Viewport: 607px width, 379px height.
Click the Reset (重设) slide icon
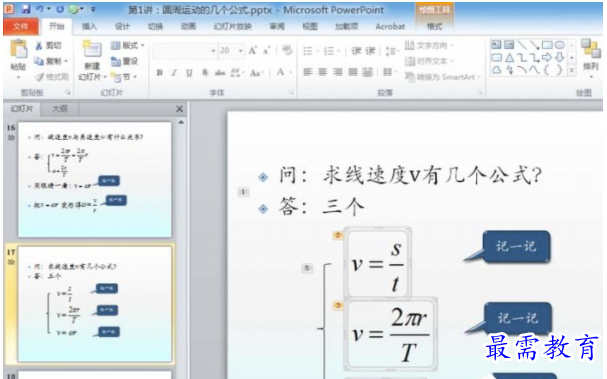[115, 61]
